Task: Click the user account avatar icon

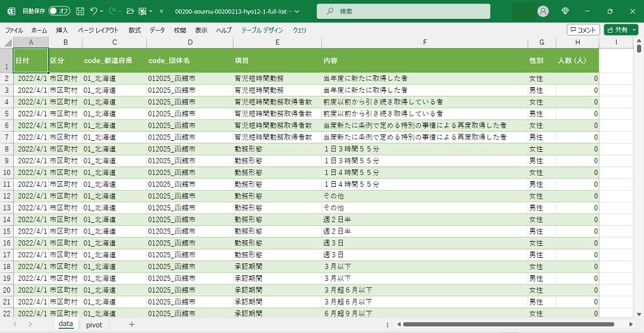Action: coord(543,12)
